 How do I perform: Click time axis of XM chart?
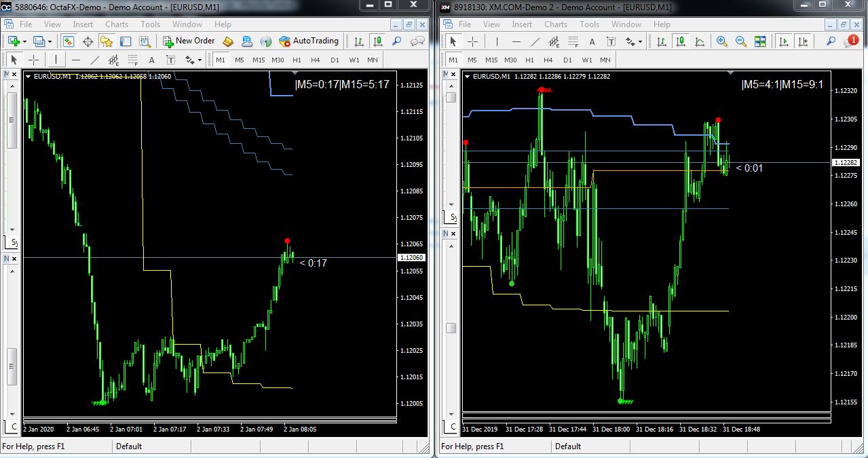tap(647, 430)
